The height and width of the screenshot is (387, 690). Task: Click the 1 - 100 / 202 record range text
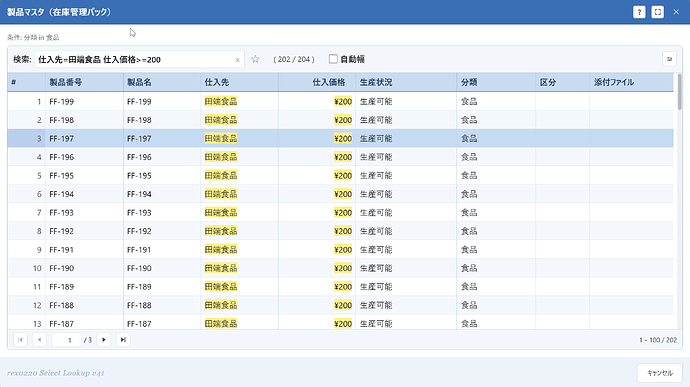pos(658,340)
